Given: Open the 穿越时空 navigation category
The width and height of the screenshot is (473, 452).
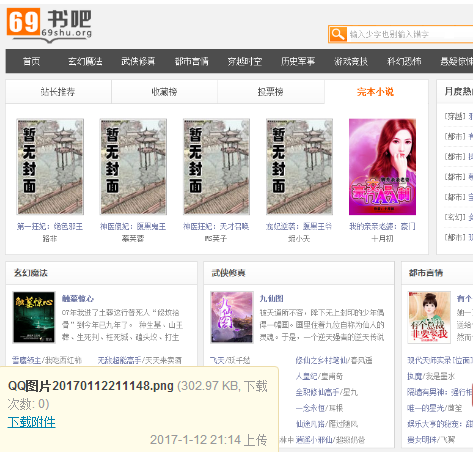Looking at the screenshot, I should pos(245,61).
